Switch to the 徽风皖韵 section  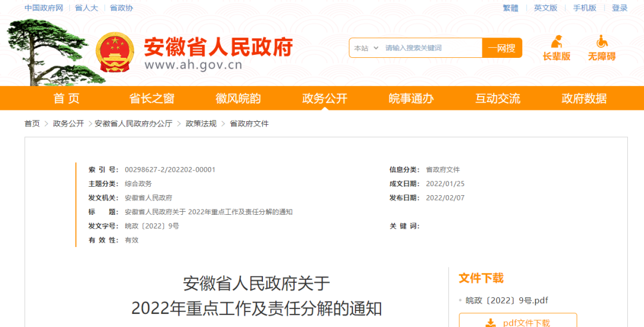point(238,98)
